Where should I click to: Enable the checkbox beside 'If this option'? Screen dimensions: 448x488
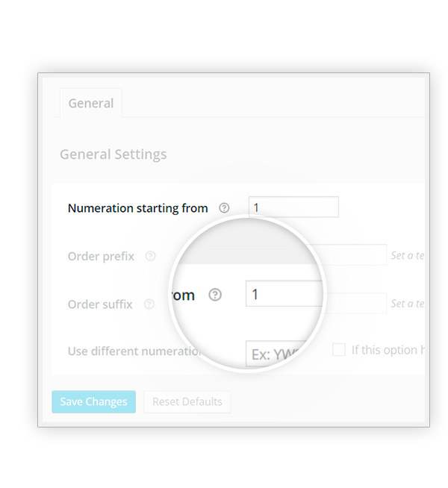(x=339, y=349)
